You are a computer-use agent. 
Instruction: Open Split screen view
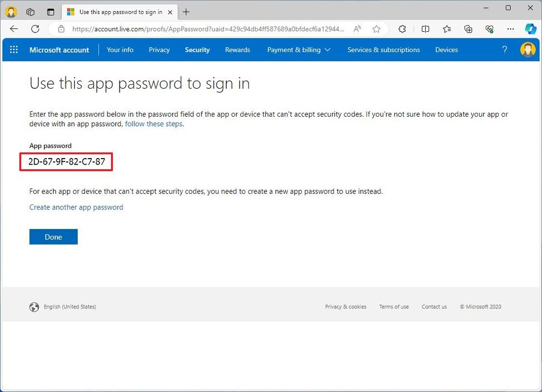[425, 29]
